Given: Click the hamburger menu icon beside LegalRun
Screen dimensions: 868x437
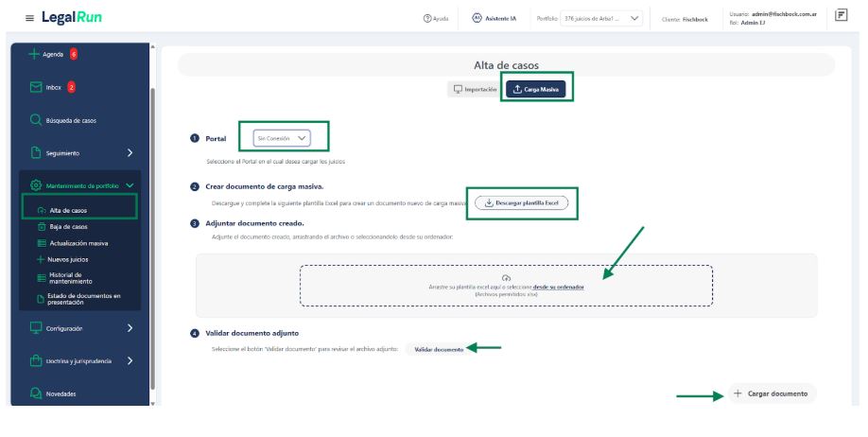Looking at the screenshot, I should (x=30, y=19).
